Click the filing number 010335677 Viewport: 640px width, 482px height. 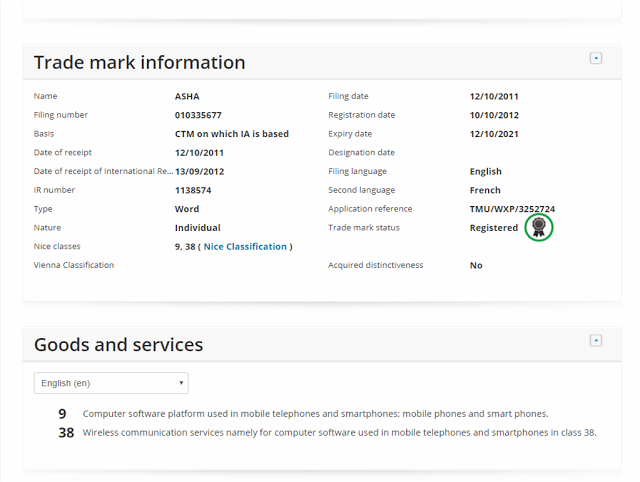pos(198,115)
